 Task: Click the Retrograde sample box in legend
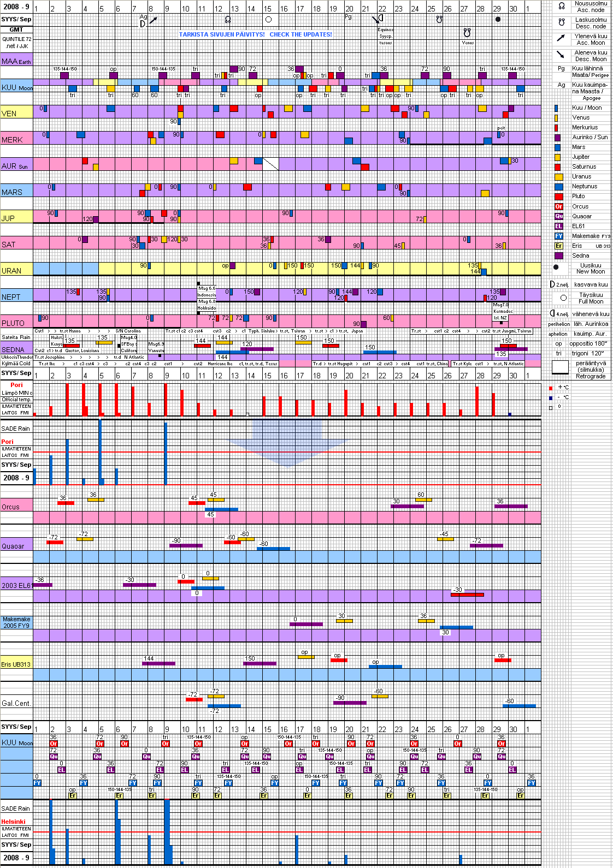coord(560,367)
